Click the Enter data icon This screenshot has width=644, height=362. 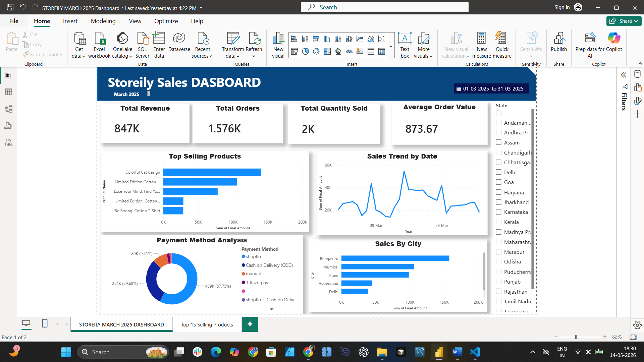159,38
